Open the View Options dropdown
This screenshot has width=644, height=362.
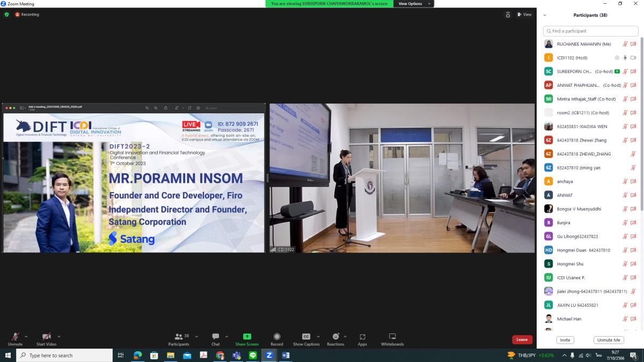(413, 4)
